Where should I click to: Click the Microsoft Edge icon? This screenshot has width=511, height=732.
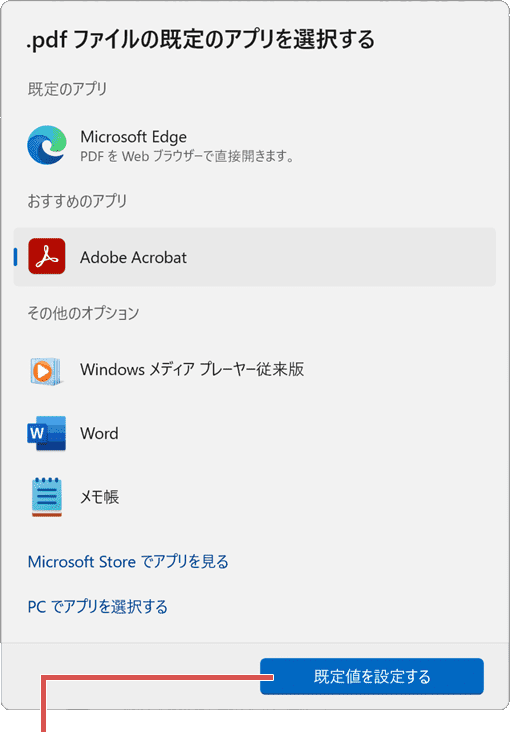tap(47, 145)
